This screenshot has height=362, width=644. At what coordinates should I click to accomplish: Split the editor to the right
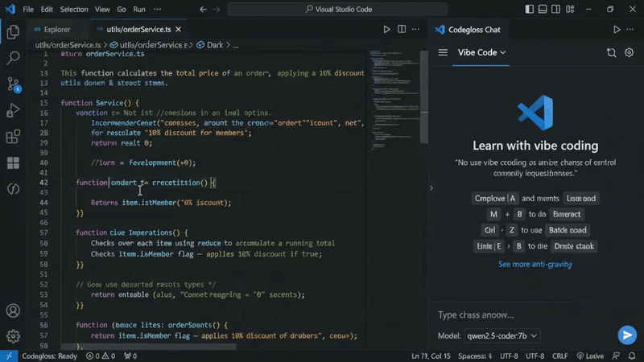point(402,29)
